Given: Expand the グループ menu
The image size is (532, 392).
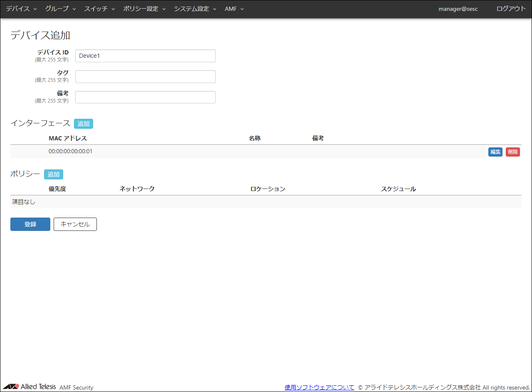Looking at the screenshot, I should [60, 9].
